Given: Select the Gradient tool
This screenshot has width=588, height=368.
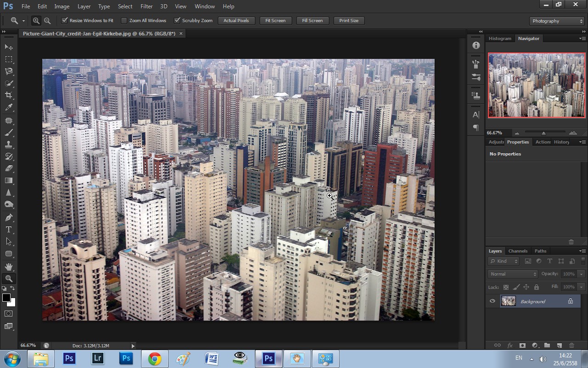Looking at the screenshot, I should click(x=9, y=180).
